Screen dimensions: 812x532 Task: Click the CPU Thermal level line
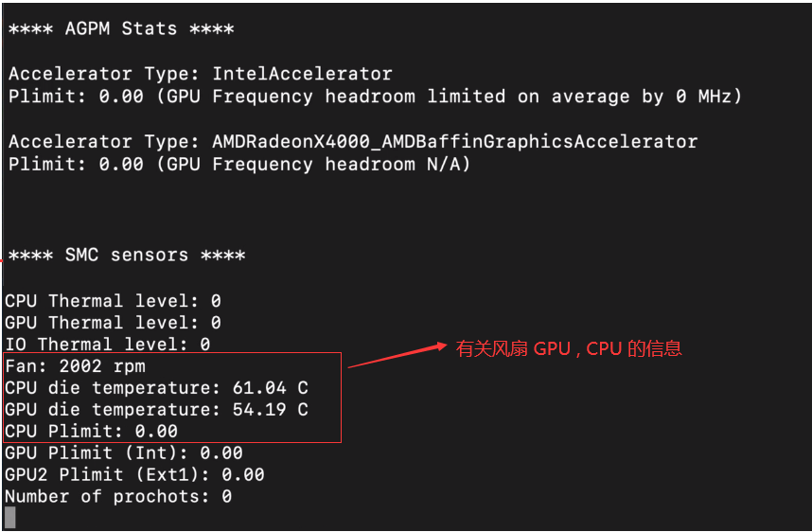tap(113, 300)
